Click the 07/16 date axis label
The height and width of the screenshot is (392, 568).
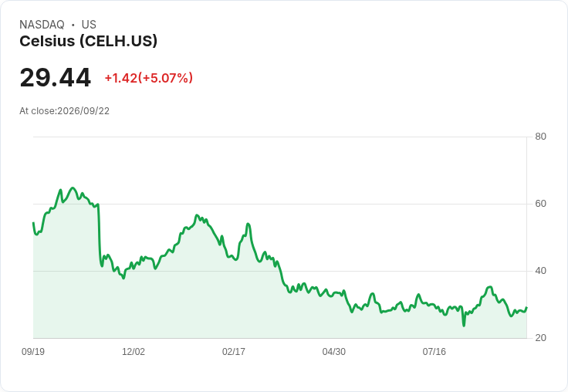(x=434, y=351)
